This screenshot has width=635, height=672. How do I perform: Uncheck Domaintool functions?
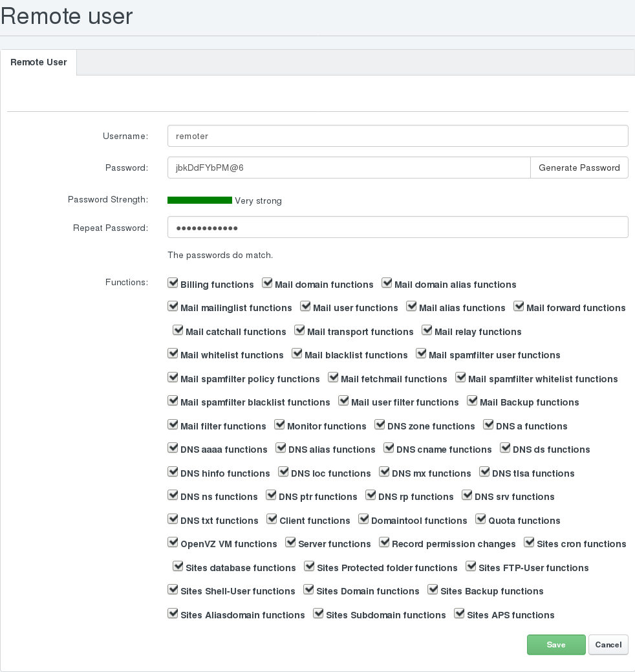[x=363, y=519]
